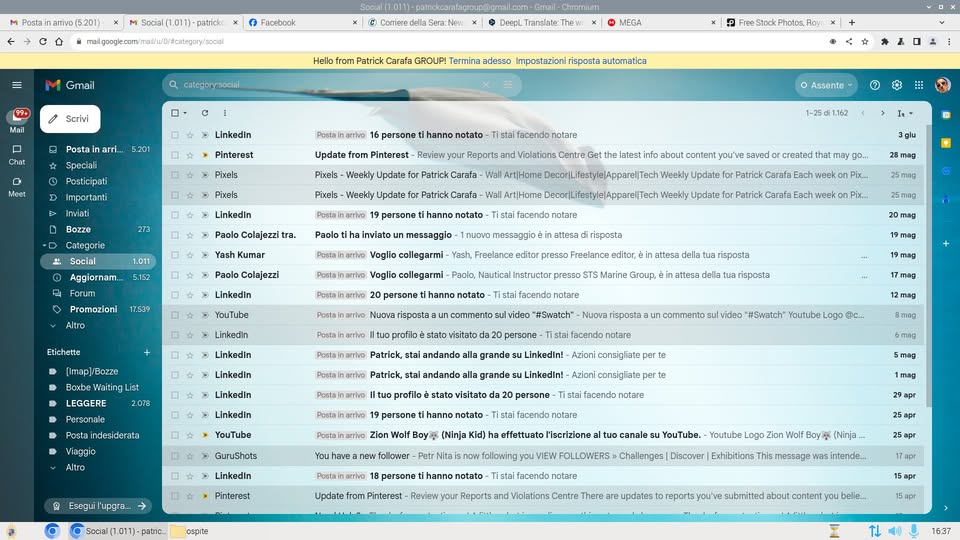Reload the page in the browser toolbar
The height and width of the screenshot is (540, 960).
coord(43,41)
